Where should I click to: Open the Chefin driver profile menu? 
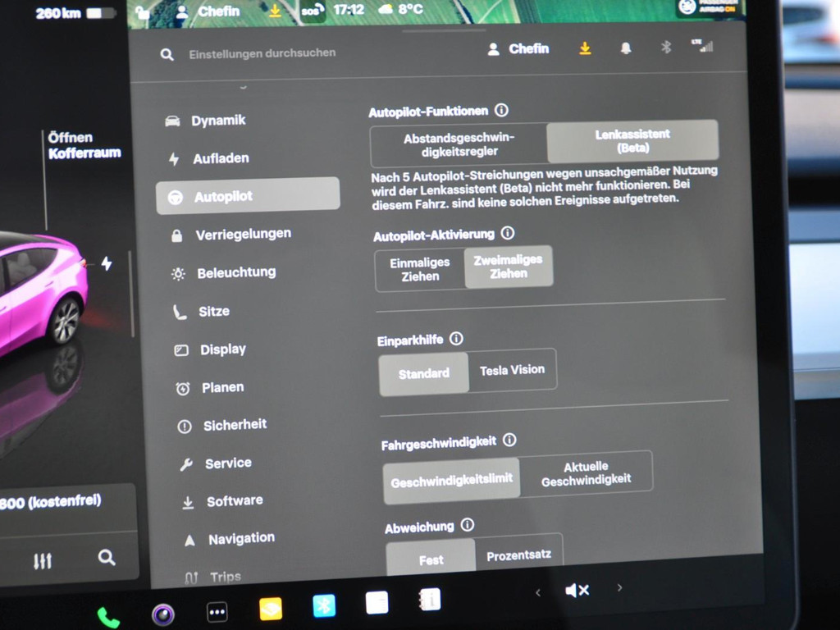point(520,48)
